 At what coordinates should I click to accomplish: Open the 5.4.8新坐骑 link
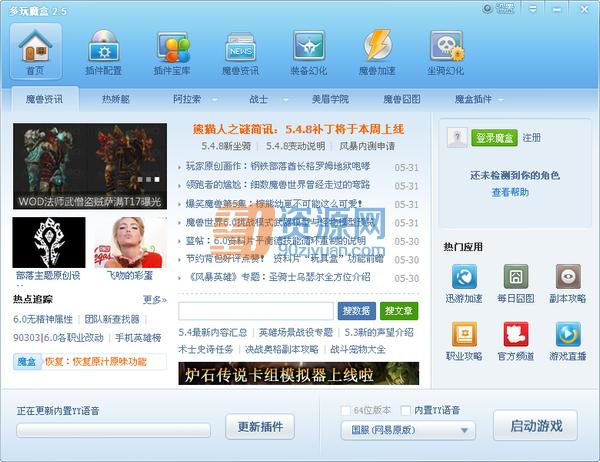tap(226, 146)
